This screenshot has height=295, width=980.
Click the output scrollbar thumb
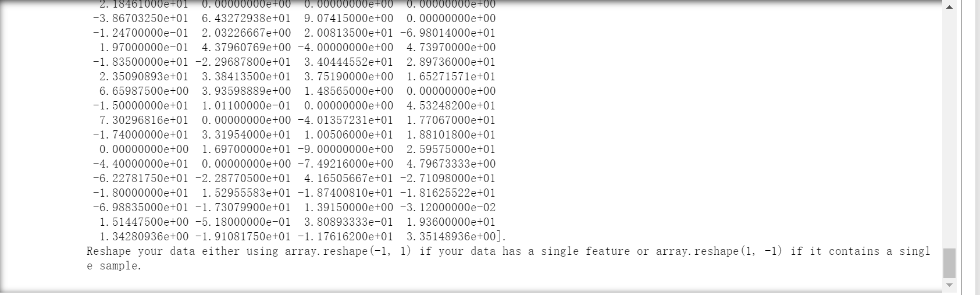[949, 263]
